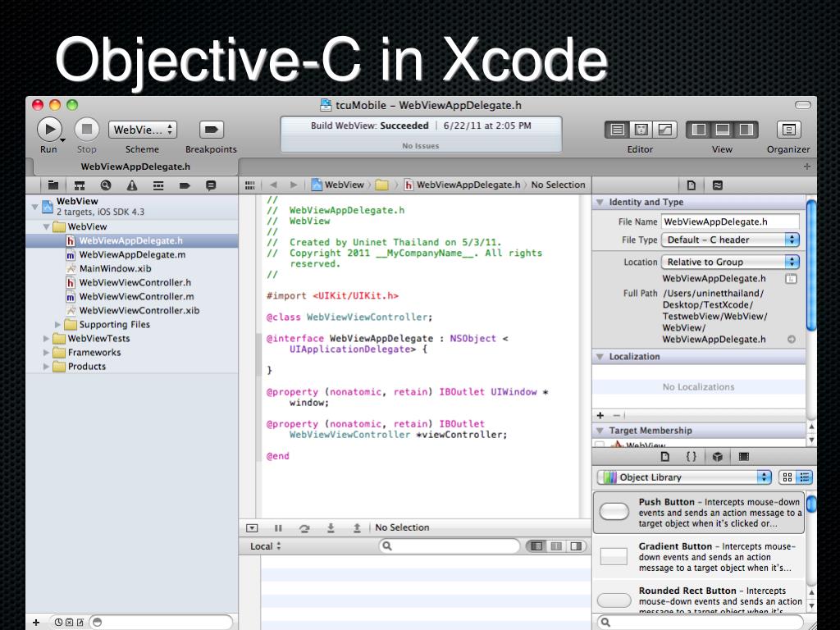
Task: Expand the Products group
Action: coord(47,367)
